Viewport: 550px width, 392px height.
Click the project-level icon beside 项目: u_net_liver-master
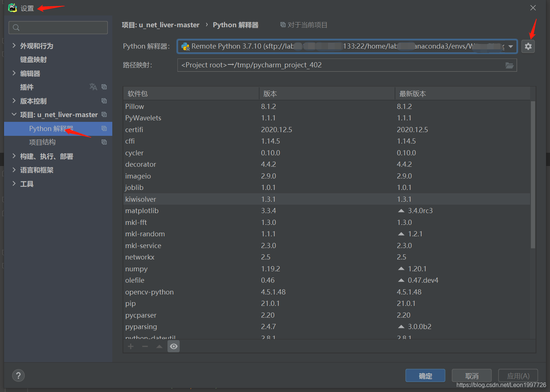tap(104, 114)
